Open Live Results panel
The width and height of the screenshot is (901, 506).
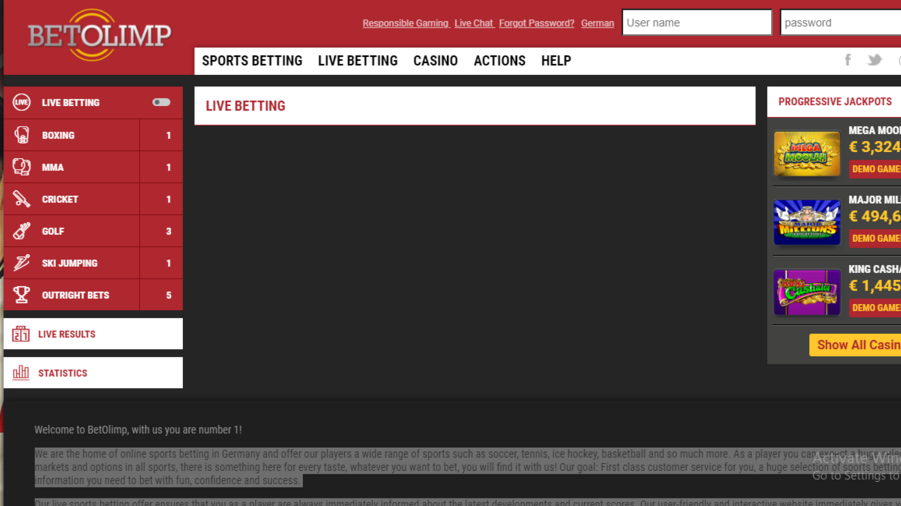(x=93, y=334)
